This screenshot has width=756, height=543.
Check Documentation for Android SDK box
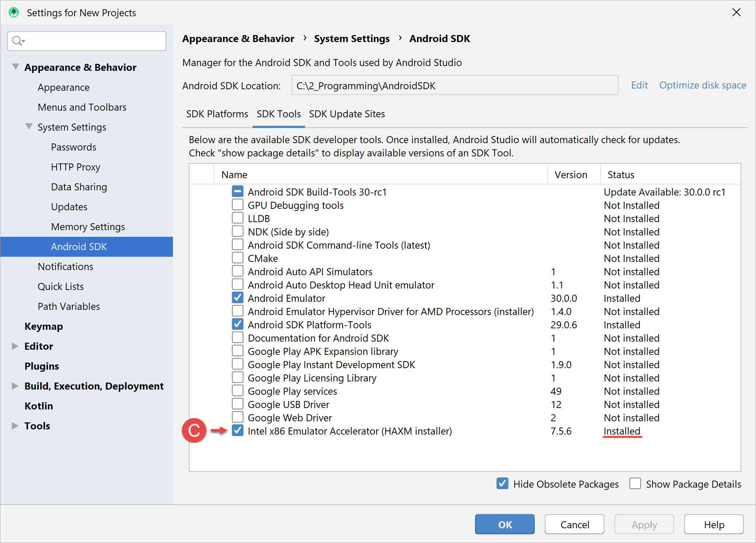(238, 338)
